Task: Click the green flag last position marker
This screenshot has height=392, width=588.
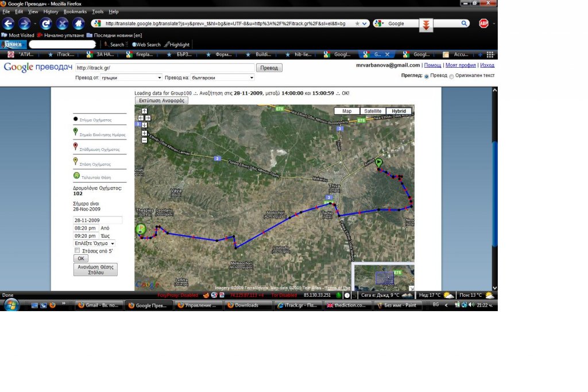Action: [x=141, y=229]
